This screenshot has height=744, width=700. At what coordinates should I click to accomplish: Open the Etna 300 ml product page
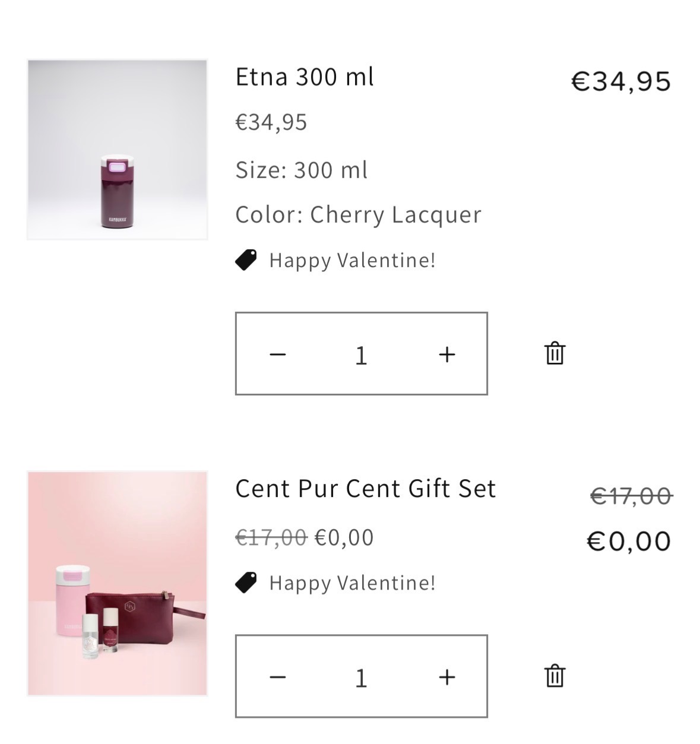point(305,77)
